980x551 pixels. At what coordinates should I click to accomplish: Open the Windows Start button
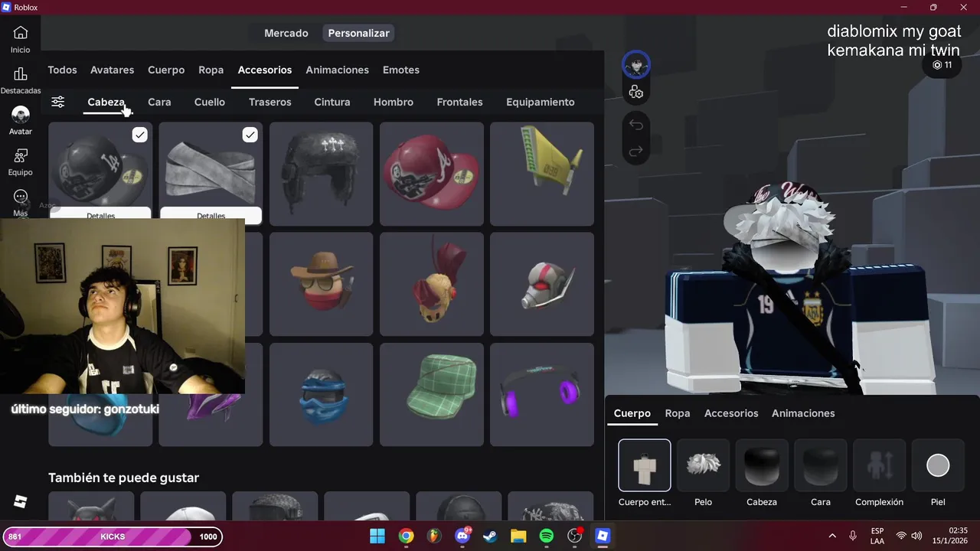pyautogui.click(x=377, y=536)
